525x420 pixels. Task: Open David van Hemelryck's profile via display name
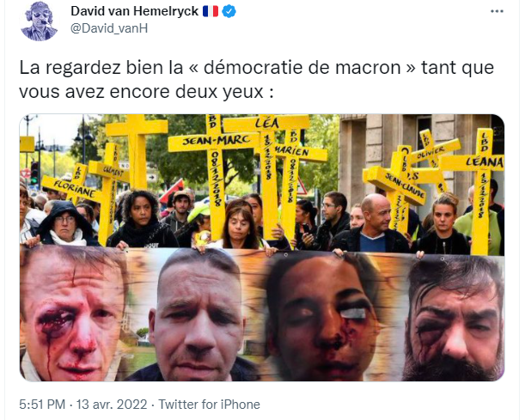click(135, 11)
